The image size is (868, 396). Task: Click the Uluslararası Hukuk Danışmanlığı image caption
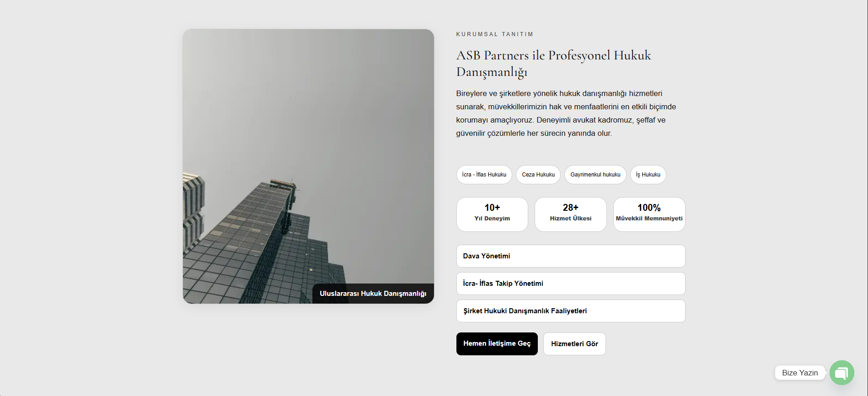(x=373, y=294)
